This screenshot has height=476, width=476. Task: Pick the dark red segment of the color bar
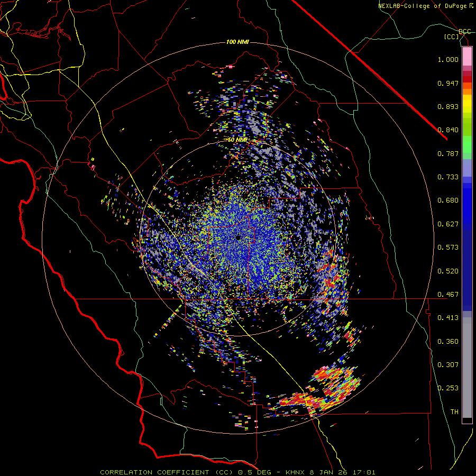467,79
